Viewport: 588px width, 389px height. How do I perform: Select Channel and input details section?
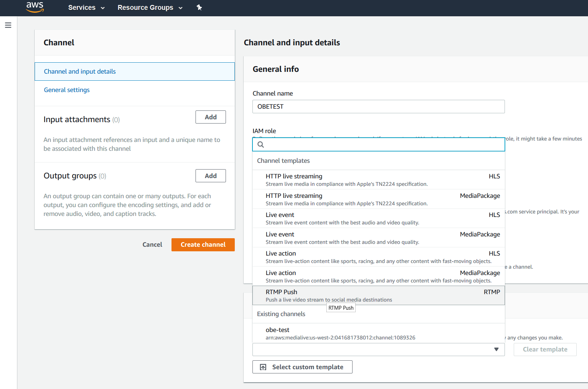[135, 71]
